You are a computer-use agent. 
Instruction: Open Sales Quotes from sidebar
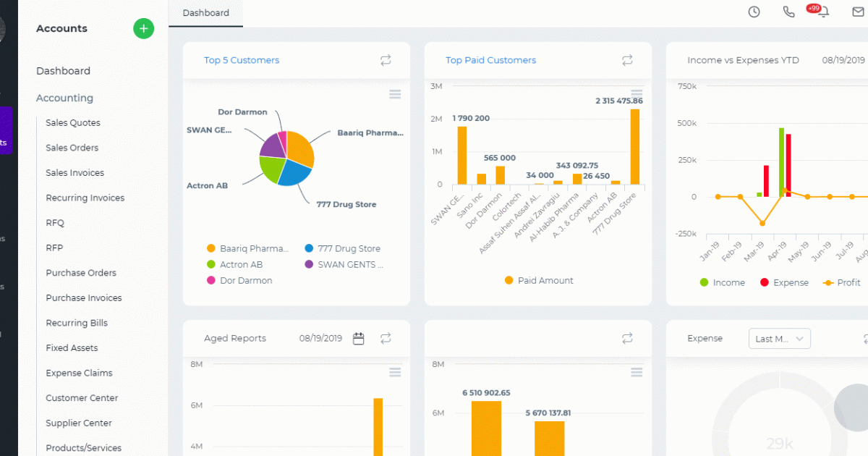[73, 123]
